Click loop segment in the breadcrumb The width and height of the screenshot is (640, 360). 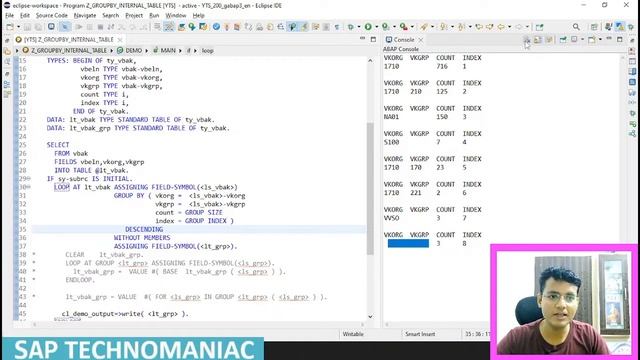[207, 51]
